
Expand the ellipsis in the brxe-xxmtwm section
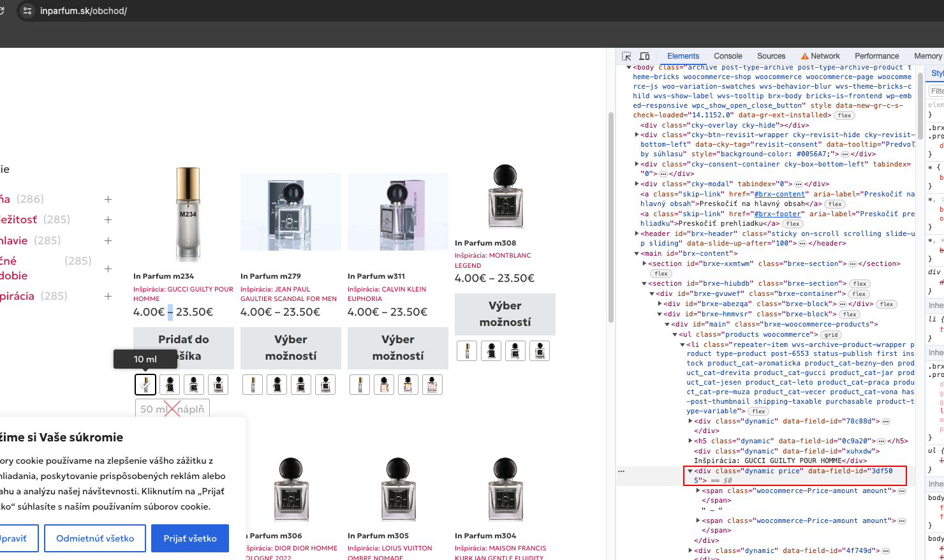click(x=852, y=264)
